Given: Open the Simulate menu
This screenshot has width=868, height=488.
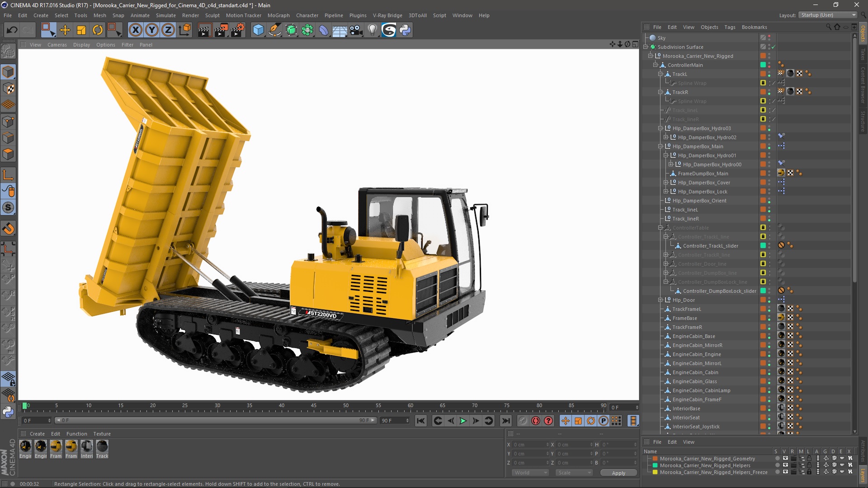Looking at the screenshot, I should [166, 15].
